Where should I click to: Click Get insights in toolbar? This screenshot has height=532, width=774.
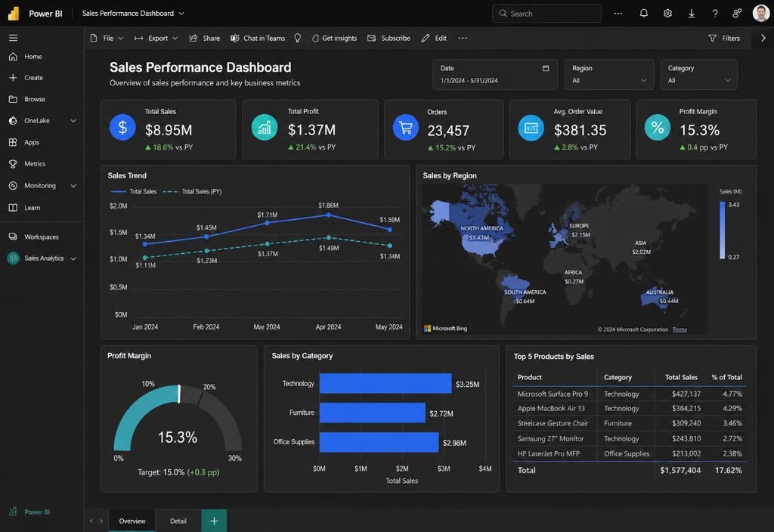(x=334, y=38)
